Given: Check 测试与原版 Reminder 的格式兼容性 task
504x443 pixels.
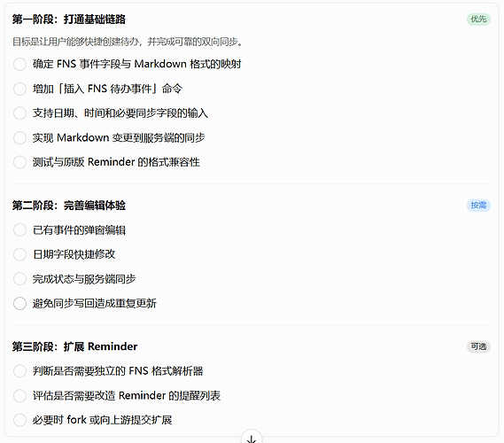Looking at the screenshot, I should pos(19,162).
